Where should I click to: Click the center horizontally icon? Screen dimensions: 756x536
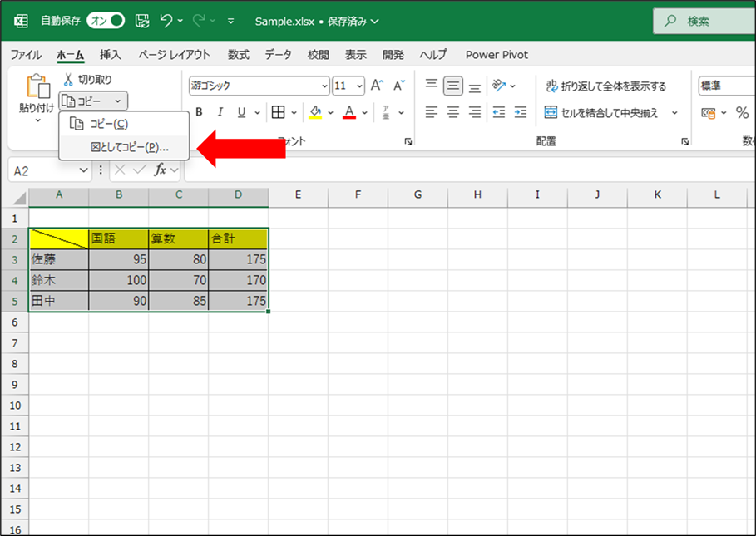452,112
